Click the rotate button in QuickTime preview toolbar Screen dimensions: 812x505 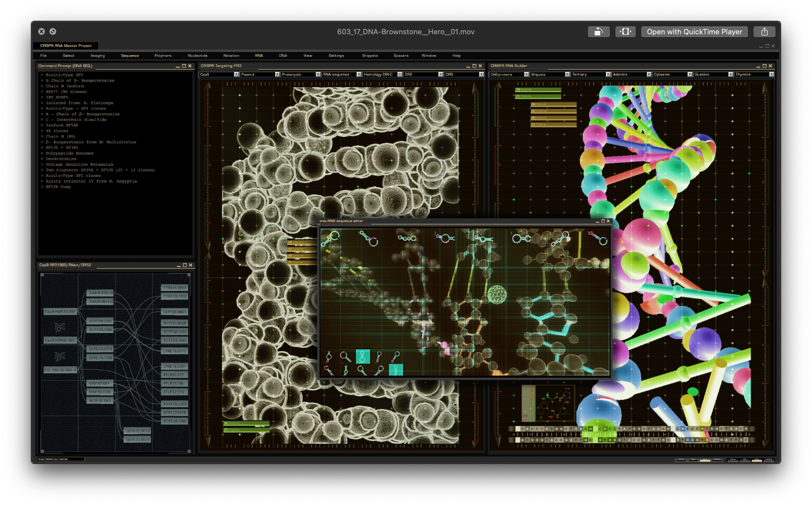599,32
